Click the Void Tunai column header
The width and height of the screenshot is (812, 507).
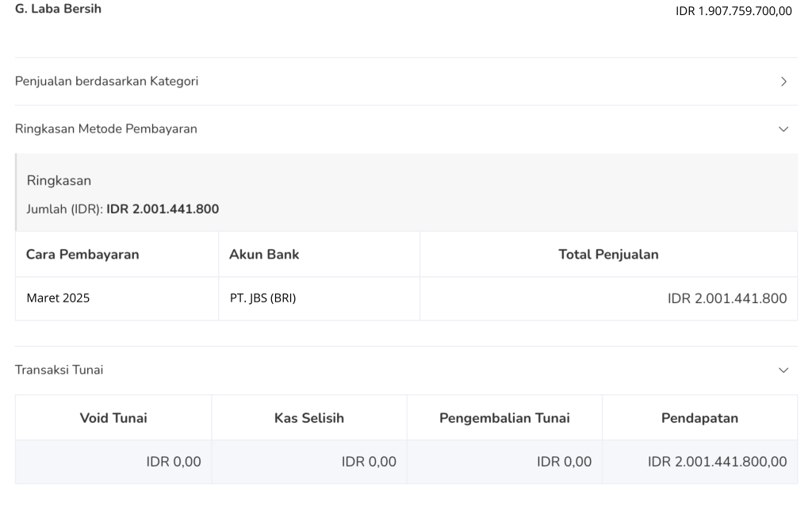(x=113, y=418)
